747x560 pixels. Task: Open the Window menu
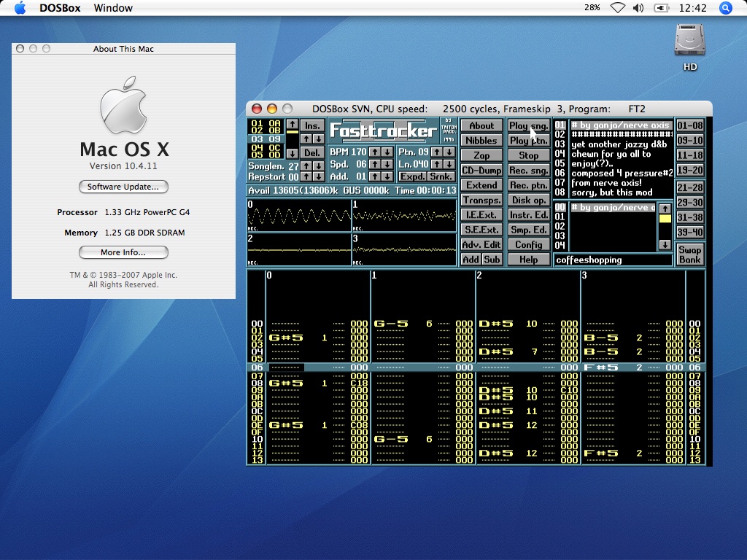coord(113,8)
